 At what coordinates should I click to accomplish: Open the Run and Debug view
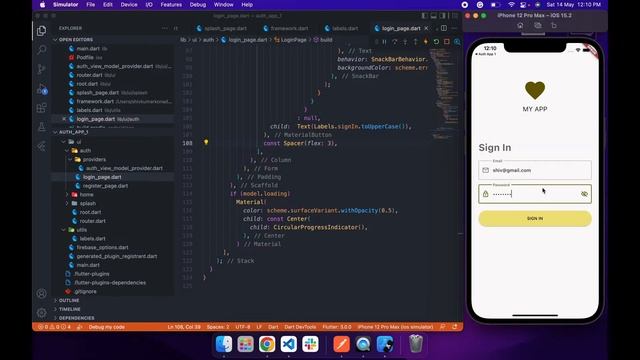click(x=42, y=89)
